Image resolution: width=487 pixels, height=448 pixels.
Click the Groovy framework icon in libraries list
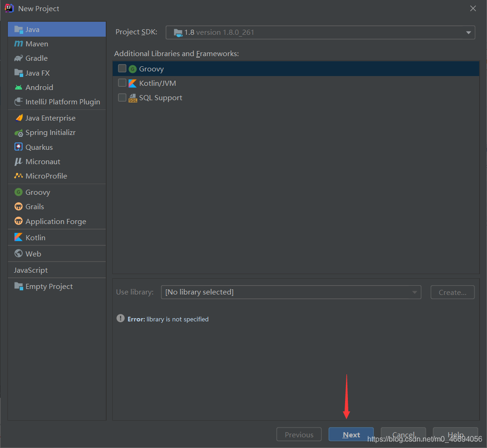click(x=133, y=69)
